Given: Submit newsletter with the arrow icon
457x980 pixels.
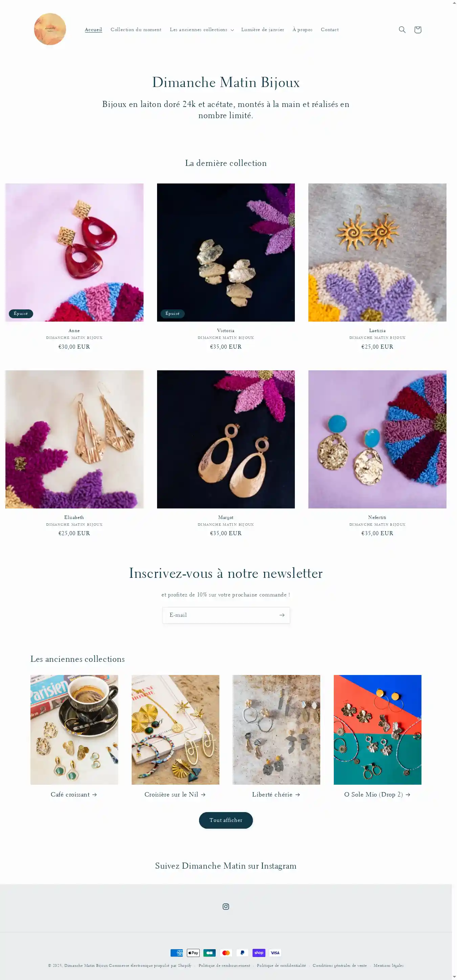Looking at the screenshot, I should point(282,615).
